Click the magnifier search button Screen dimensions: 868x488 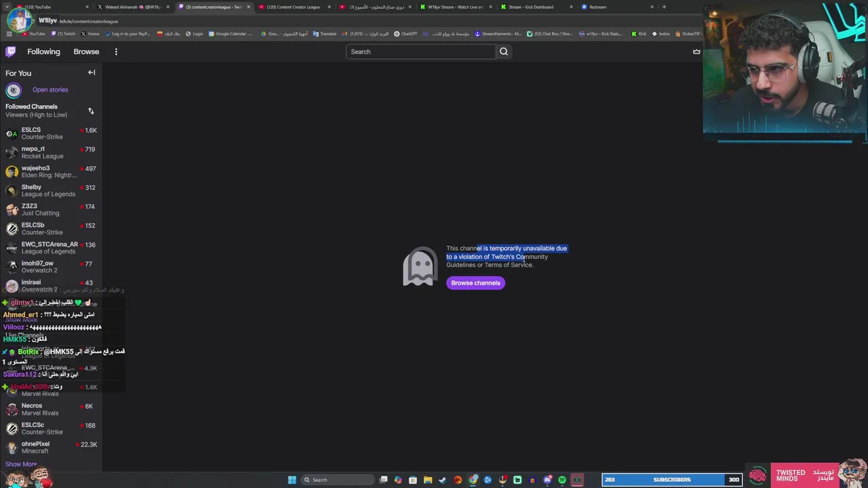click(504, 52)
